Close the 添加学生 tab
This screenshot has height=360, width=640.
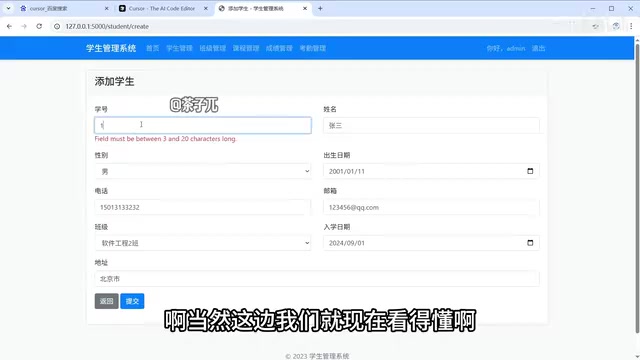304,8
